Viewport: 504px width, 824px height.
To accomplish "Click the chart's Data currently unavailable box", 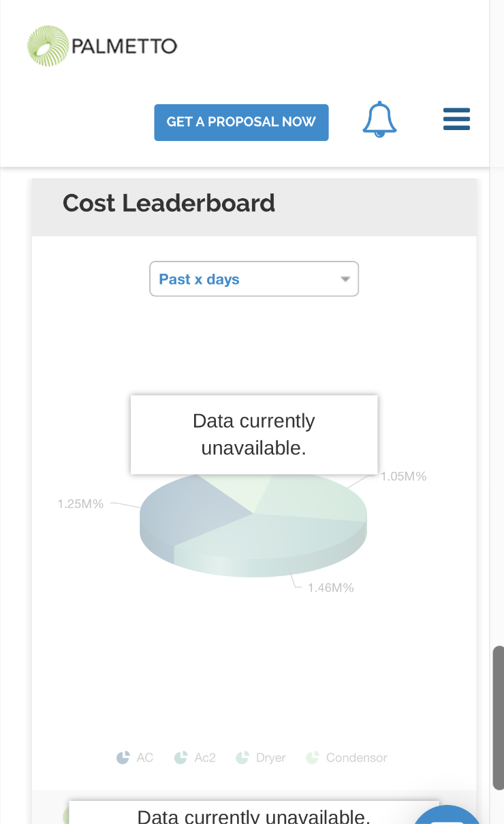I will click(x=254, y=434).
